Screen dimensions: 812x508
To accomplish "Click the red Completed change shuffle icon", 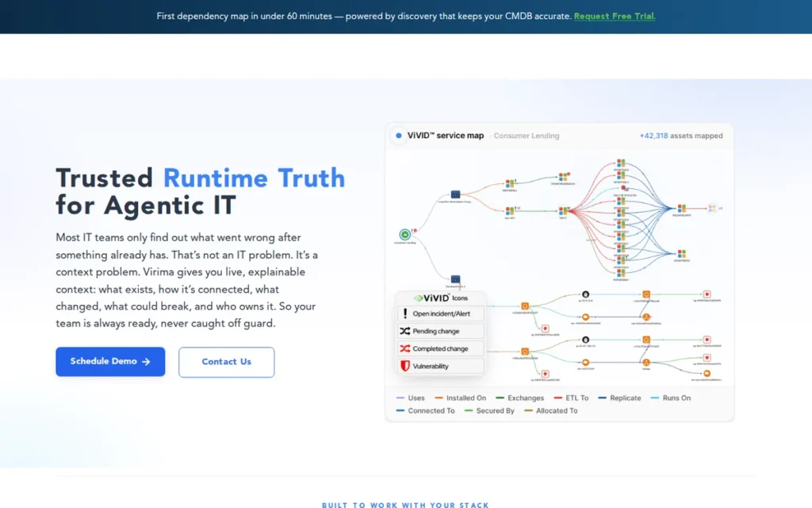I will pos(405,348).
